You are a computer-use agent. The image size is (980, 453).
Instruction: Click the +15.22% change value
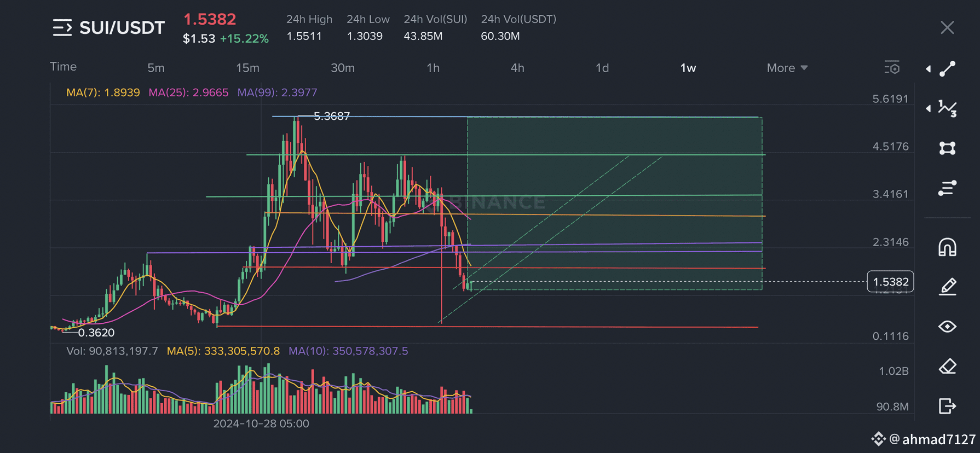pyautogui.click(x=244, y=38)
